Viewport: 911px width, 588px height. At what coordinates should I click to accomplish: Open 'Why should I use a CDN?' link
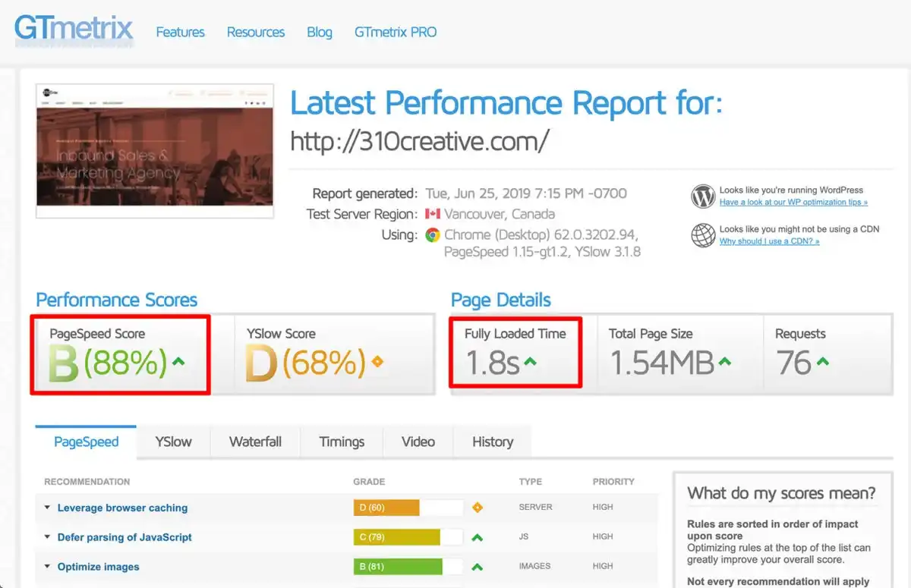click(769, 241)
